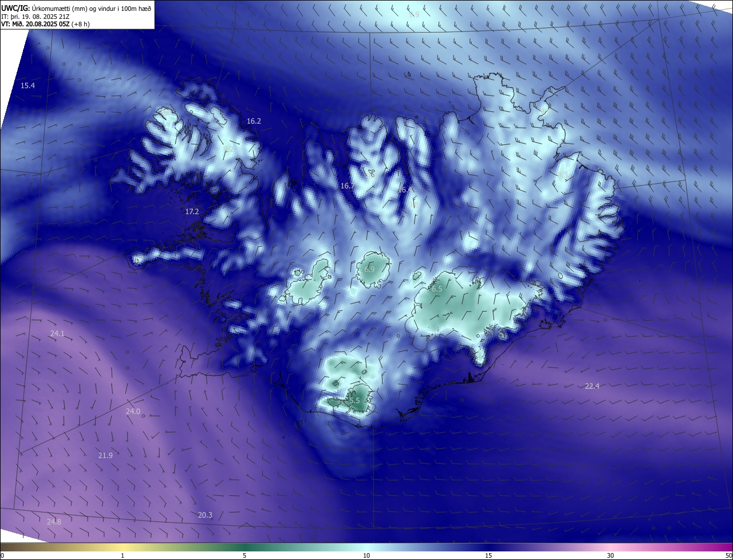Click the 0 tick on the color scale
This screenshot has width=733, height=560.
click(2, 556)
